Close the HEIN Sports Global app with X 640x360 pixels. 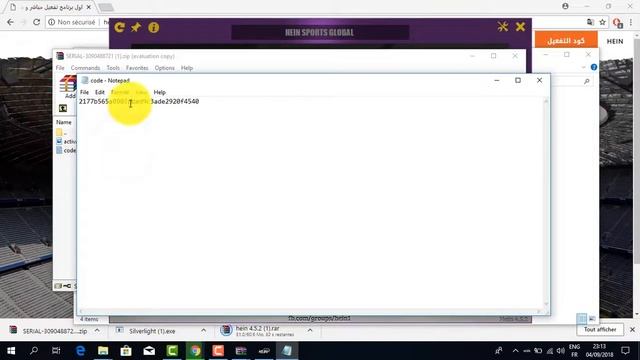pos(520,27)
